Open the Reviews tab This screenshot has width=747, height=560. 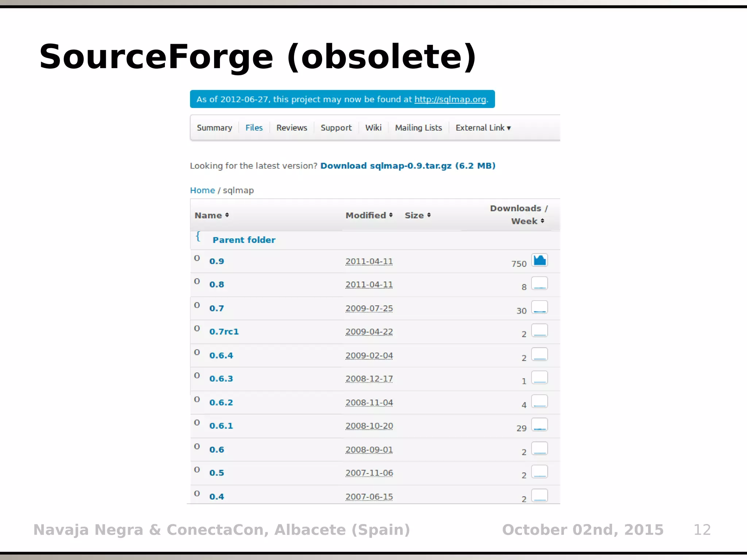coord(291,128)
